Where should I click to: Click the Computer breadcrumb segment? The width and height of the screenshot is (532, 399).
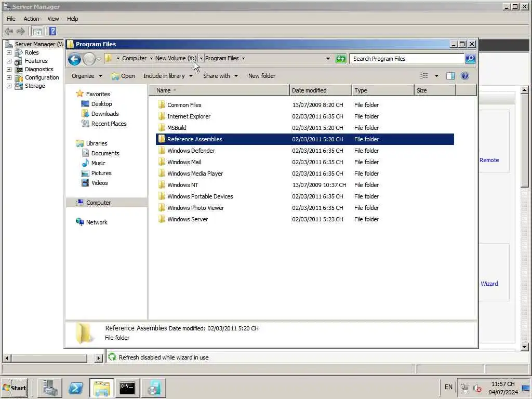point(135,58)
